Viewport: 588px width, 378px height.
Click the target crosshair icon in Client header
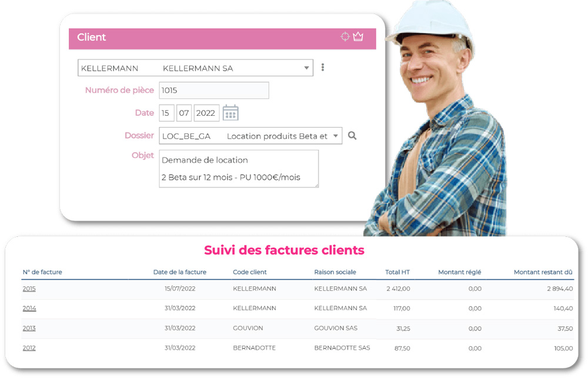point(345,36)
